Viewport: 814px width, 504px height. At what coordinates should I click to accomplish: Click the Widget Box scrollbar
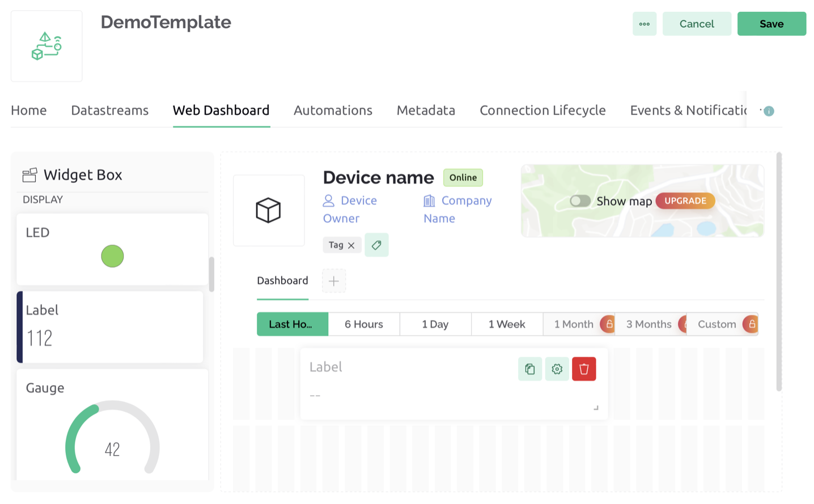(x=211, y=274)
